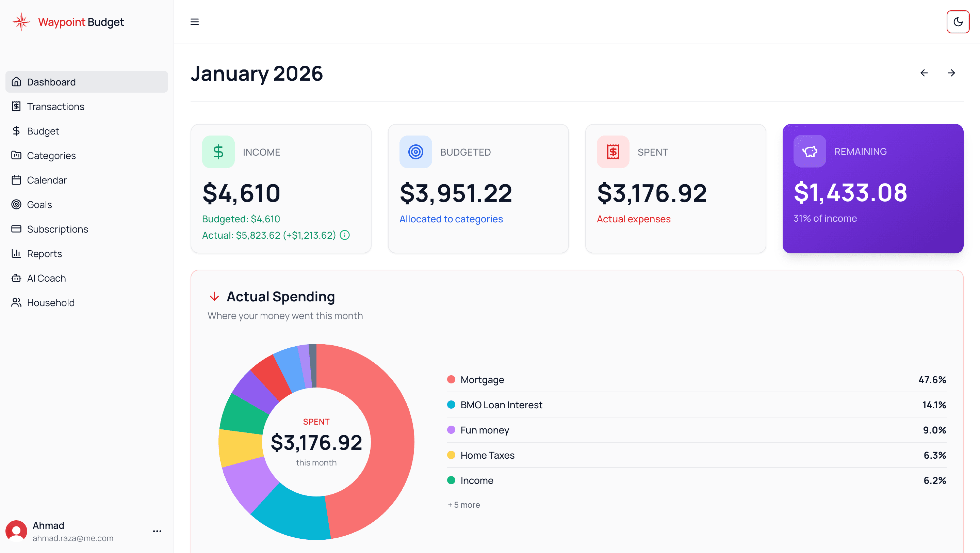Expand the '+ 5 more' spending categories
This screenshot has width=980, height=553.
click(463, 504)
